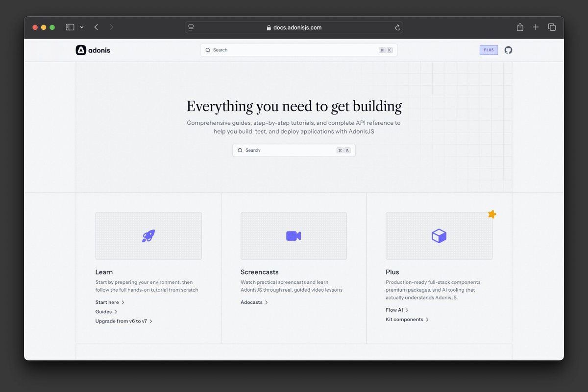Click the magnifier icon in the header search
The height and width of the screenshot is (392, 588).
click(x=208, y=50)
